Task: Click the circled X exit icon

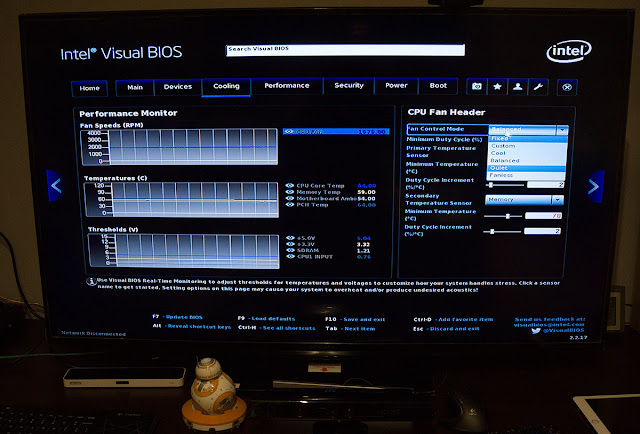Action: tap(567, 87)
